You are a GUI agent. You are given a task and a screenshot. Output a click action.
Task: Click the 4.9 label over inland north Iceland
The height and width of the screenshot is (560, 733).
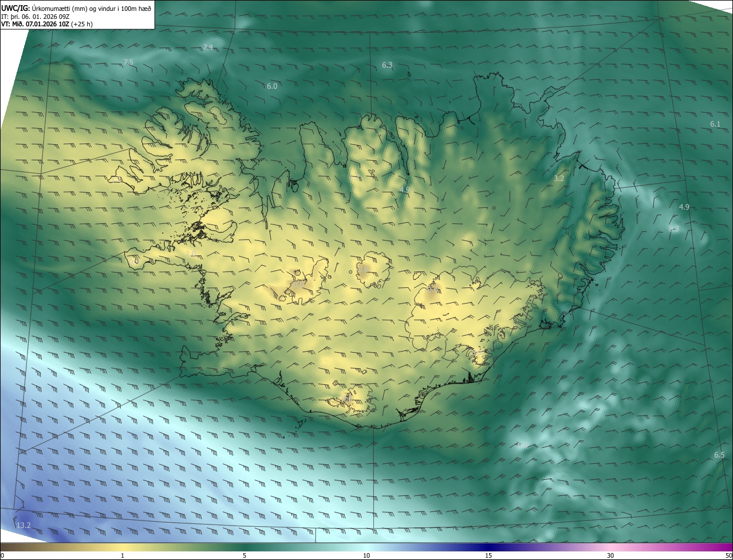pyautogui.click(x=404, y=190)
